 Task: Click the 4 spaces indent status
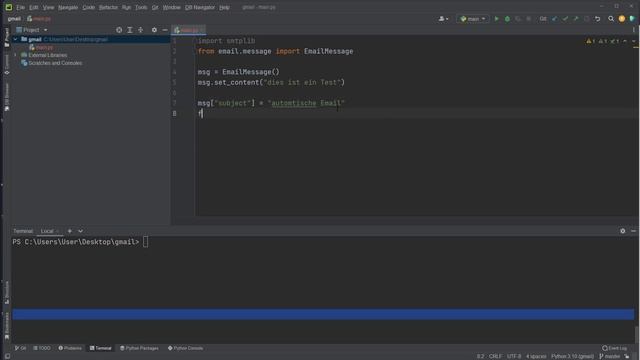(536, 356)
